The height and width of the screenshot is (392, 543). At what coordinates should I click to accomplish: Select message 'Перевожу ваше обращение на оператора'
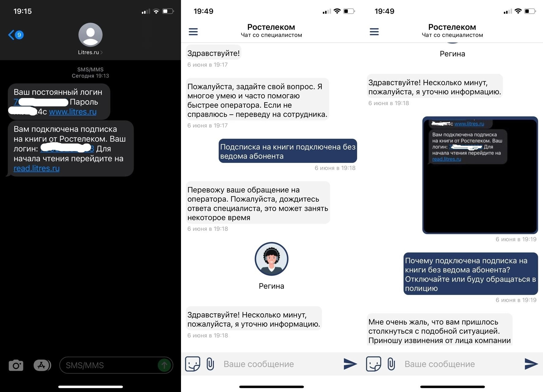pyautogui.click(x=258, y=203)
